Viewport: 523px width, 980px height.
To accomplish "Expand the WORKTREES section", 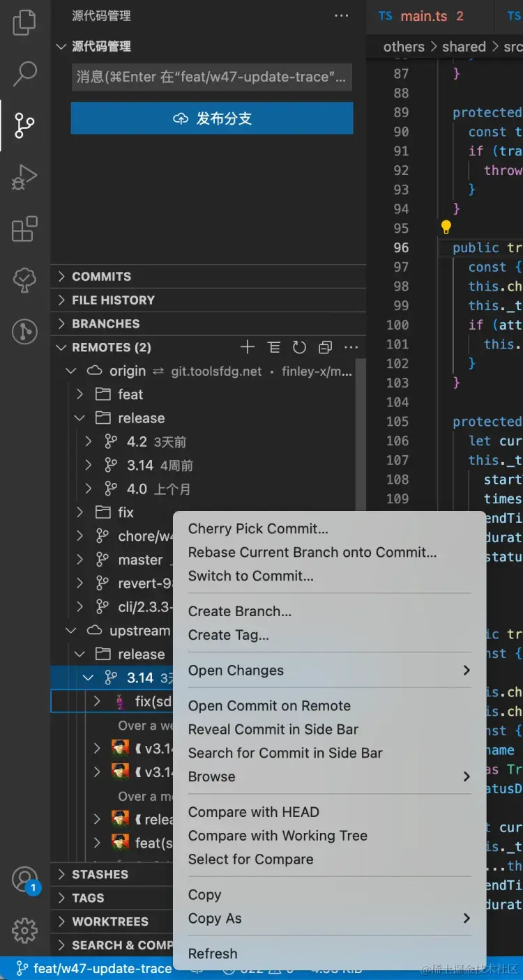I will pyautogui.click(x=112, y=921).
